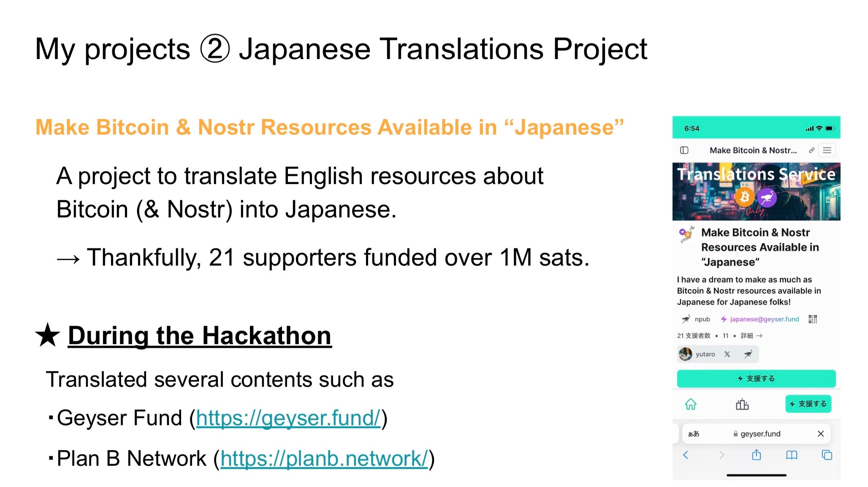This screenshot has height=487, width=868.
Task: Open the ぁあ page settings menu
Action: tap(694, 434)
